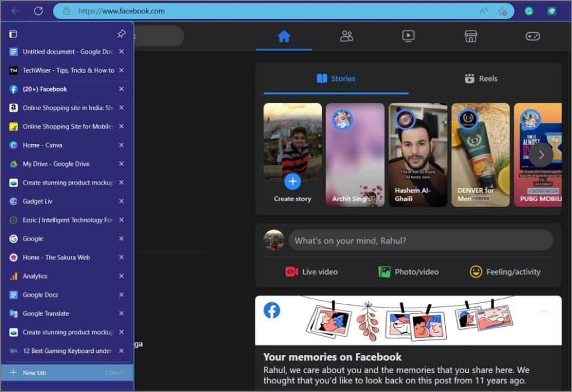Open Archit Singh's story

(355, 155)
